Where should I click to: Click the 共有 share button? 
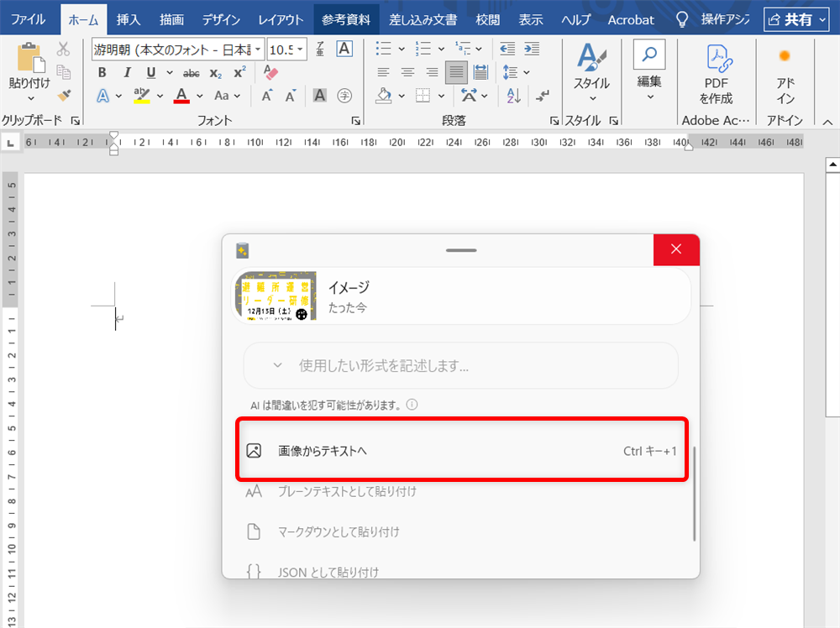(795, 18)
